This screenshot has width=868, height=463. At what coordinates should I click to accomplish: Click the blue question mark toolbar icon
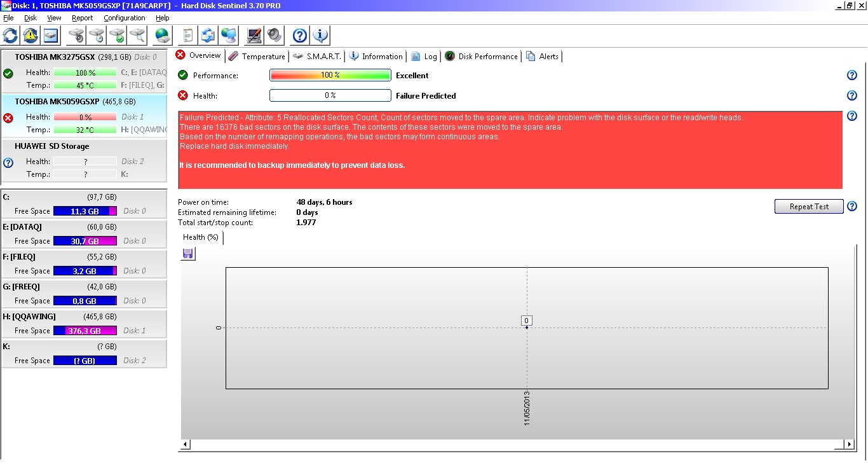pyautogui.click(x=300, y=36)
